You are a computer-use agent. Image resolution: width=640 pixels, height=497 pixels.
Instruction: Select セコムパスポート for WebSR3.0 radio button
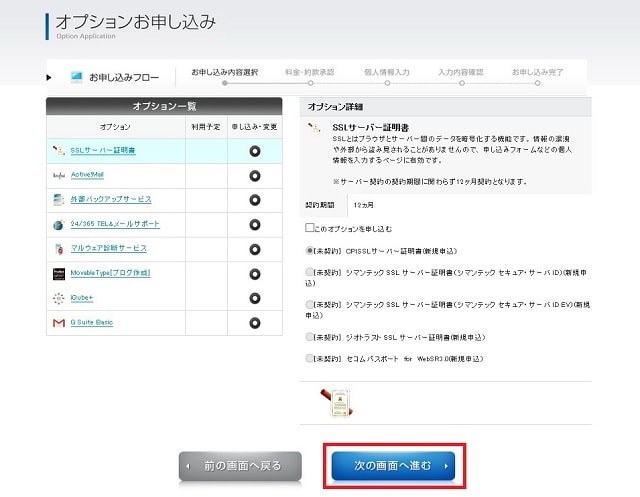pyautogui.click(x=310, y=358)
